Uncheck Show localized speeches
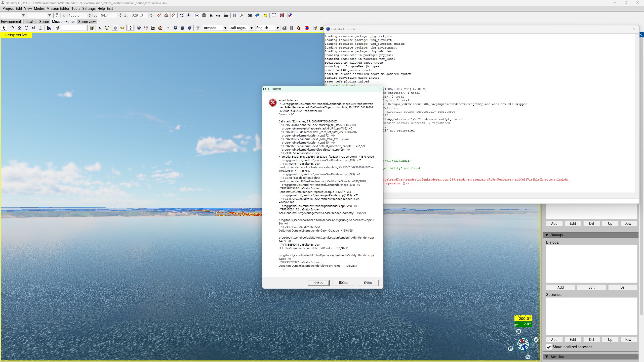Image resolution: width=644 pixels, height=362 pixels. coord(549,347)
